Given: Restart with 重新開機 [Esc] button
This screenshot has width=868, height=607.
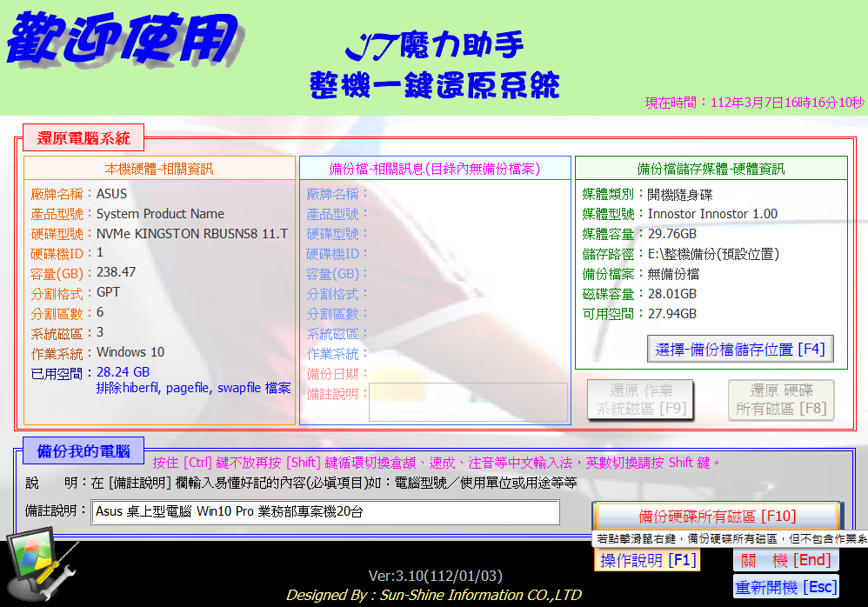Looking at the screenshot, I should 786,587.
